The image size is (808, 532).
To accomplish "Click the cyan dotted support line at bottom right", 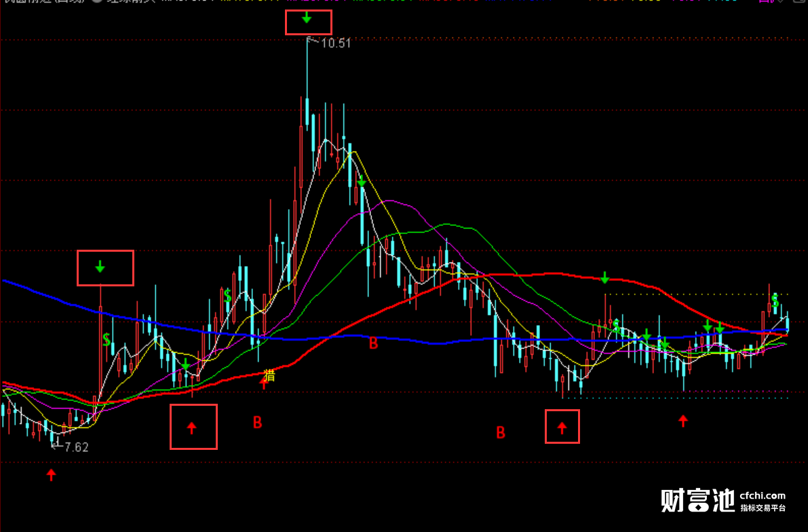I will coord(675,398).
